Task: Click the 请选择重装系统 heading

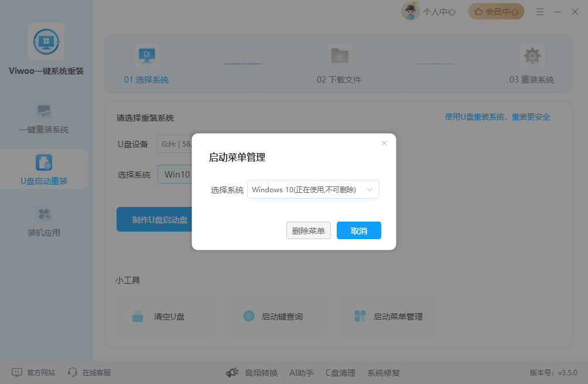Action: 145,118
